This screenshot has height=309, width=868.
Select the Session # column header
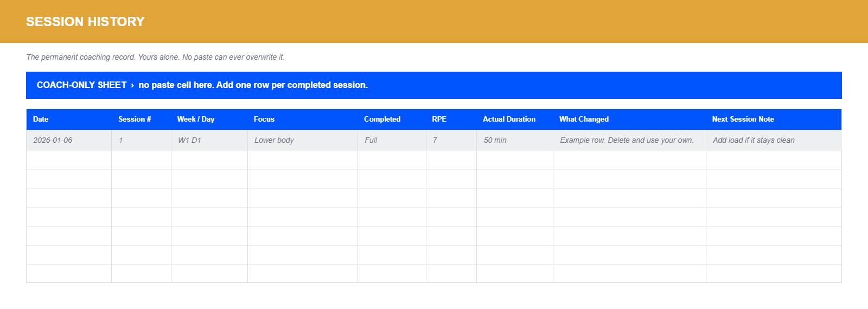coord(142,119)
